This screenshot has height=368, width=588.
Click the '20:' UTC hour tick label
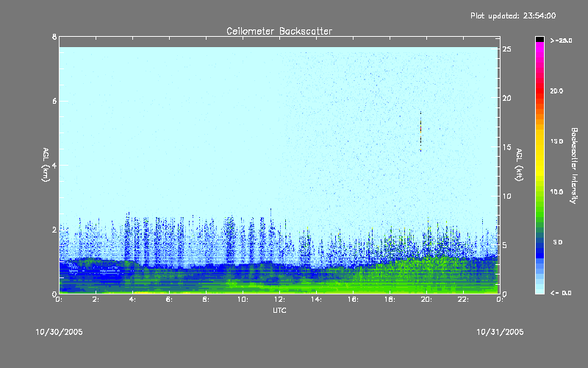coord(427,300)
